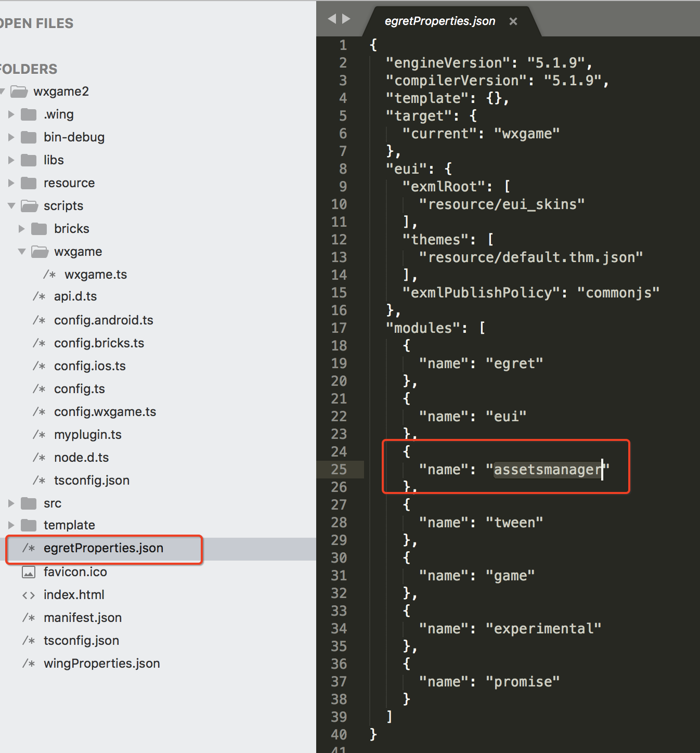Click line number 25 in the gutter

(x=339, y=470)
